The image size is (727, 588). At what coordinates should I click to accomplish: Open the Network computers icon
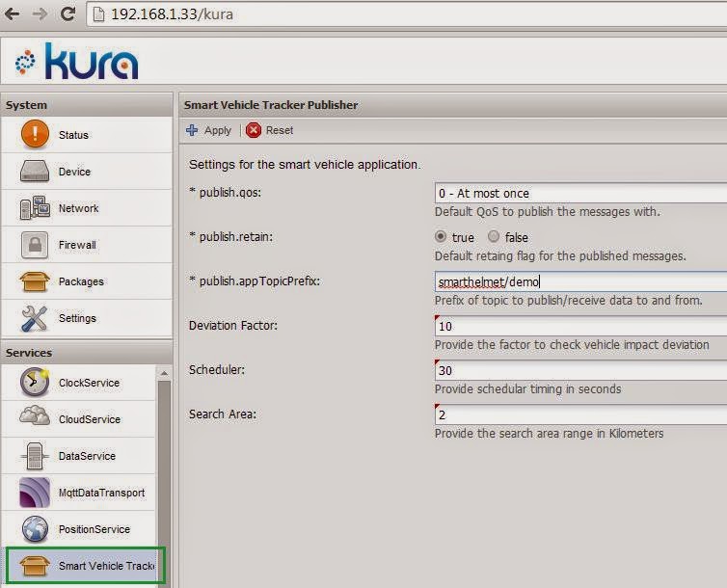[35, 207]
